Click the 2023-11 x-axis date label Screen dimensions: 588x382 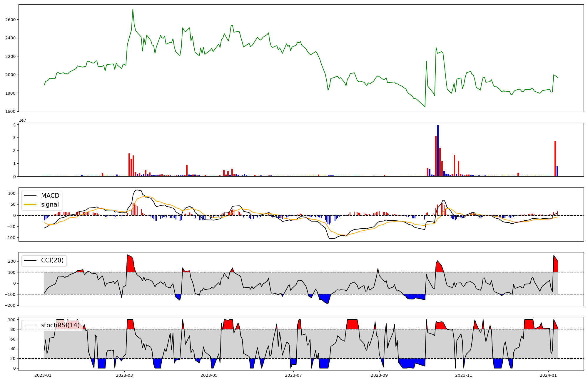tap(464, 375)
